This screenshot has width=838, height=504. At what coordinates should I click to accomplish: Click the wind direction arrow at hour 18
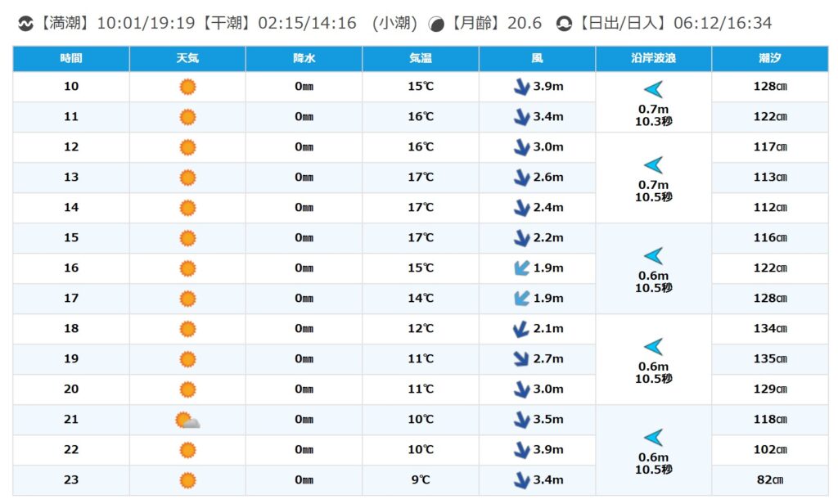click(520, 329)
